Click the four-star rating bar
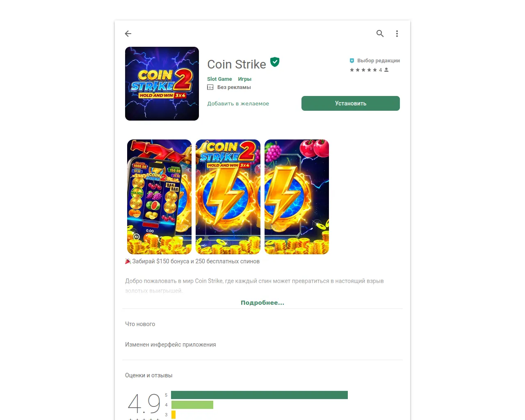Image resolution: width=525 pixels, height=420 pixels. 192,405
